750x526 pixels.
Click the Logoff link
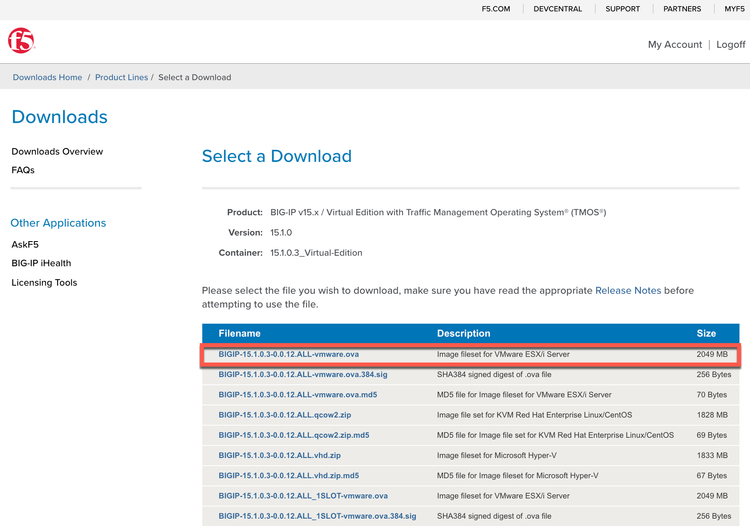[x=730, y=44]
